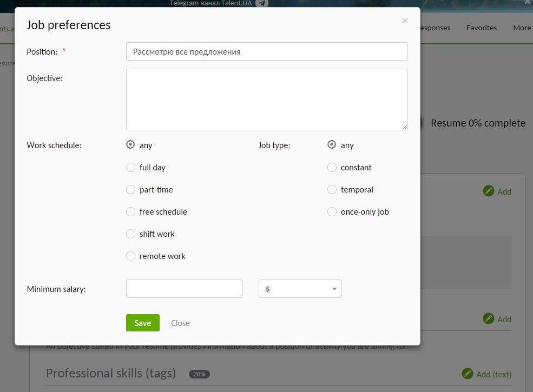Click the 20% badge next to Professional skills
533x392 pixels.
(x=199, y=374)
